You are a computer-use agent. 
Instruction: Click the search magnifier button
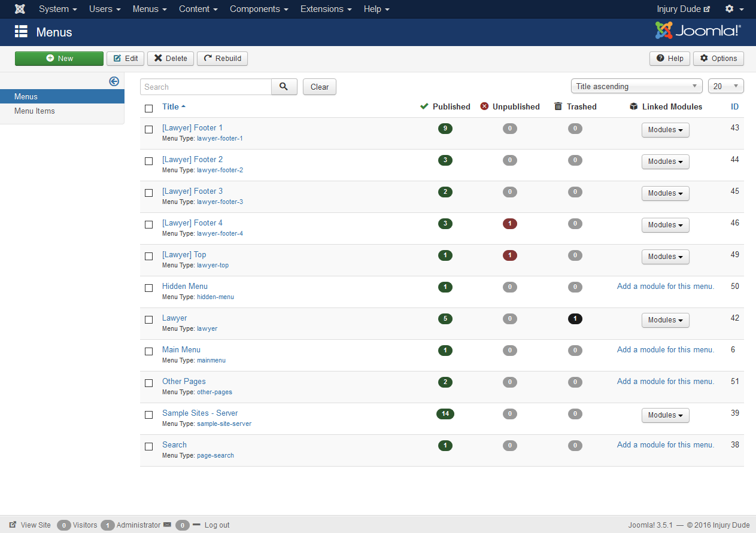284,87
